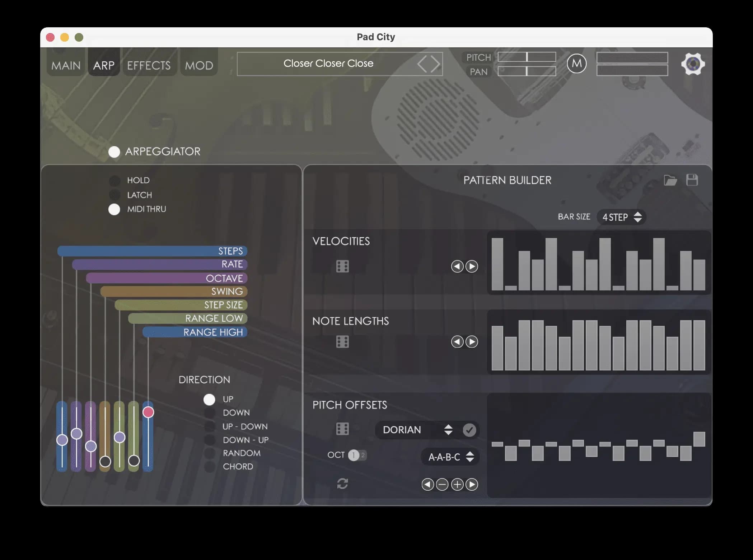753x560 pixels.
Task: Click the save pattern floppy disk icon
Action: [x=692, y=180]
